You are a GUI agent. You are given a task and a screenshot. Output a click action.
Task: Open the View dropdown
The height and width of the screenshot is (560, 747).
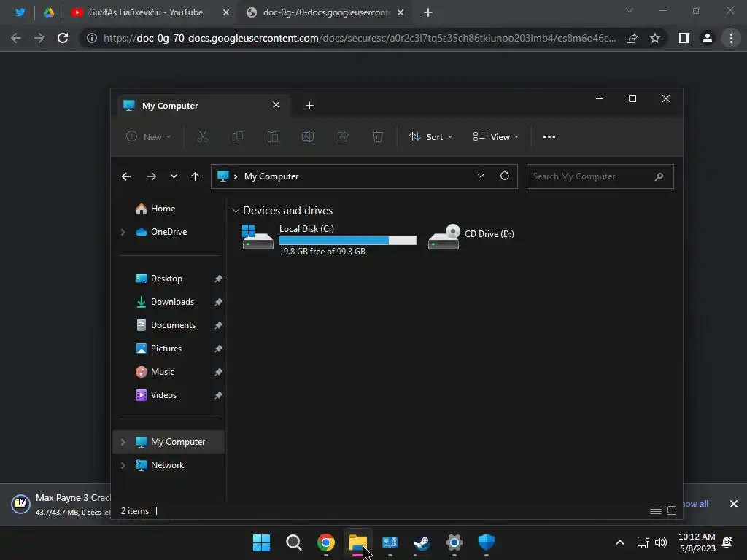click(x=496, y=136)
